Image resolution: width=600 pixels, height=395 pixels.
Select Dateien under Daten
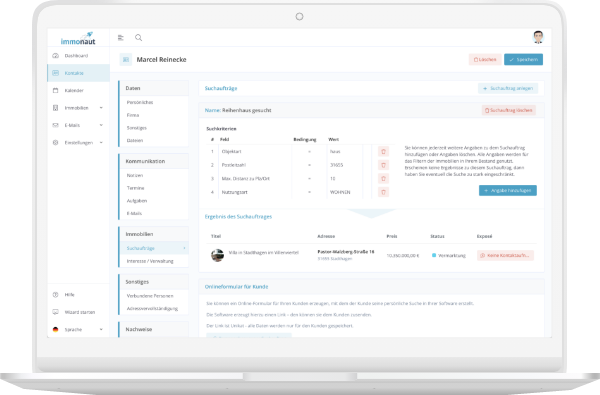point(135,140)
